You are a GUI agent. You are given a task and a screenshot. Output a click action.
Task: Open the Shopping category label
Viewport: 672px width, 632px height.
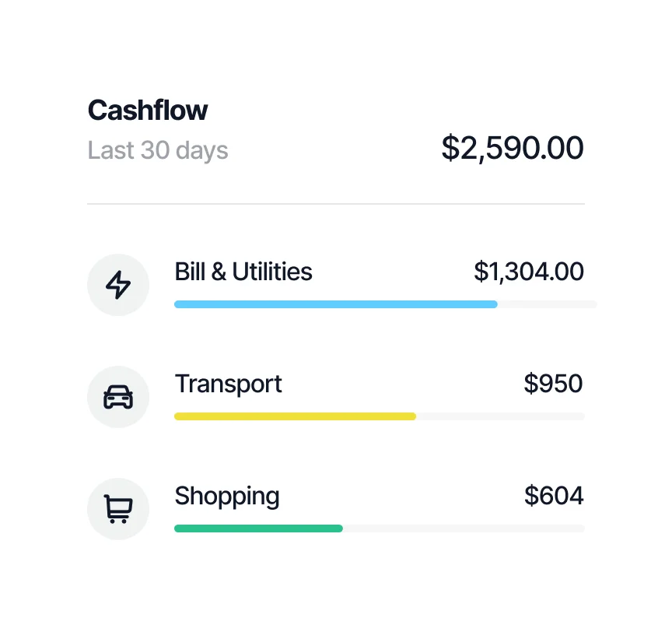pos(226,496)
